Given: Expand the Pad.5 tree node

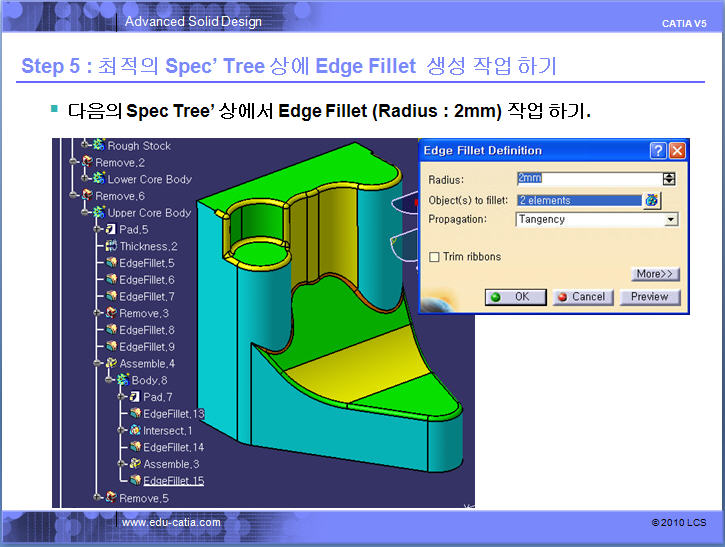Looking at the screenshot, I should 98,229.
